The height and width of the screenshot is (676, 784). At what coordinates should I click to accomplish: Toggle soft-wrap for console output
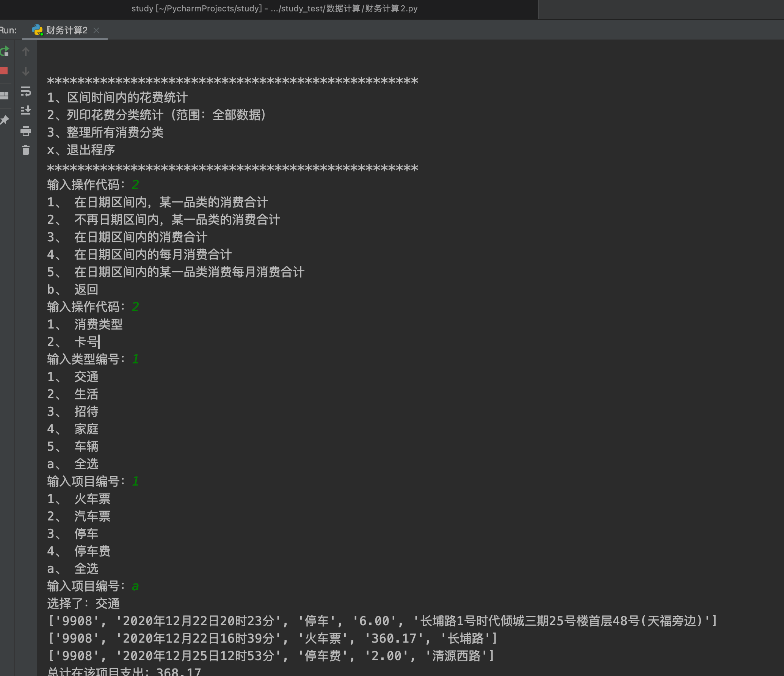click(x=26, y=91)
